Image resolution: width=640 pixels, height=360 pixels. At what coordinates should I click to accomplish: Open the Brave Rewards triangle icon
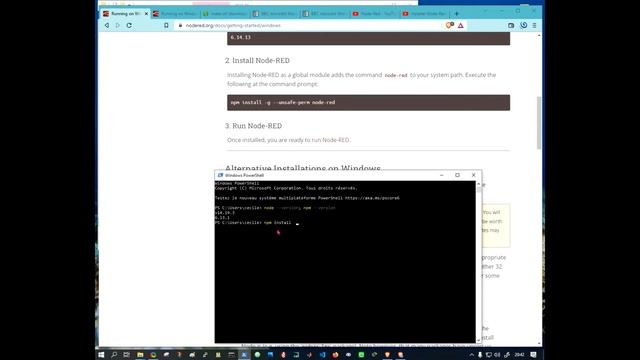(x=460, y=25)
